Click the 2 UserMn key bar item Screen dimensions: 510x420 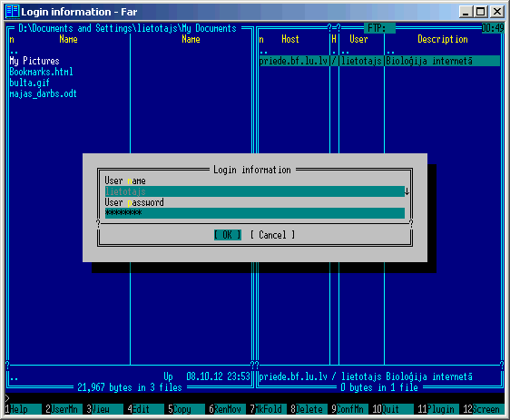tap(64, 409)
